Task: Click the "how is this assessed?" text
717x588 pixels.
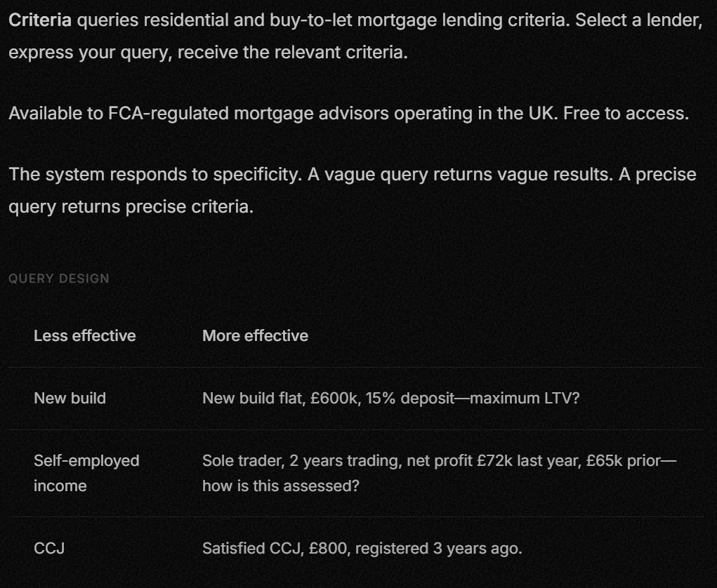Action: (280, 486)
